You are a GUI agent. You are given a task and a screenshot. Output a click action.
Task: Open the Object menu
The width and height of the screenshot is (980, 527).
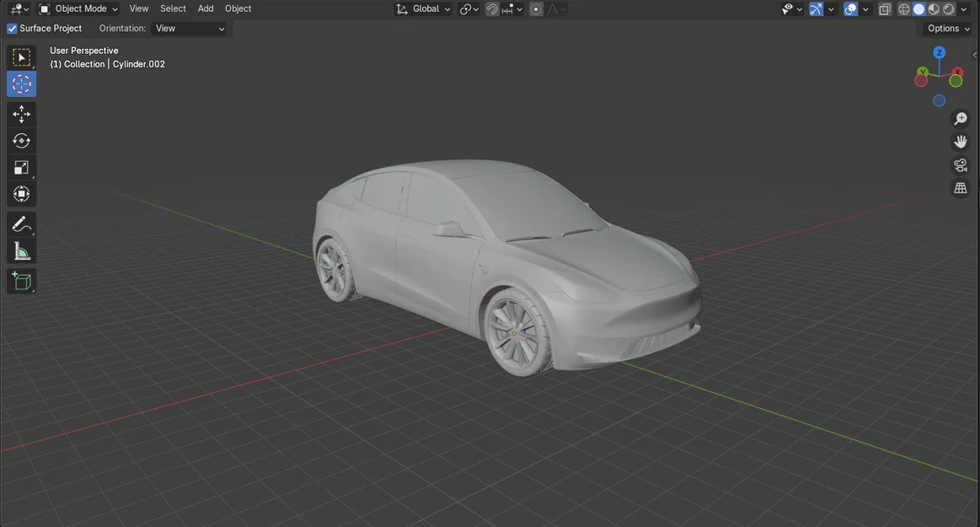[238, 8]
